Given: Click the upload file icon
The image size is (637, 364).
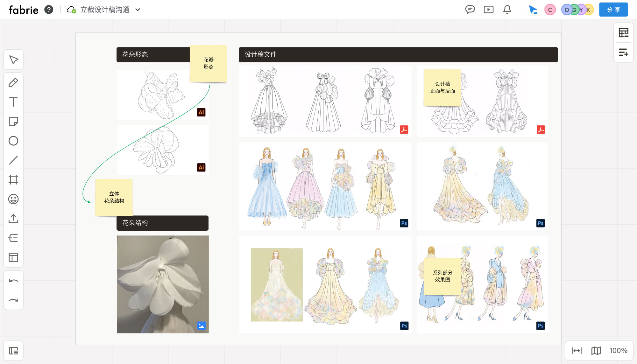Looking at the screenshot, I should [13, 219].
